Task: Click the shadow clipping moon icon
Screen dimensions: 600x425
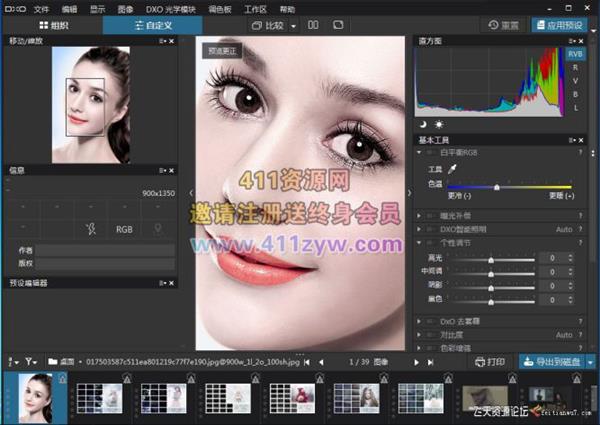Action: (x=422, y=122)
